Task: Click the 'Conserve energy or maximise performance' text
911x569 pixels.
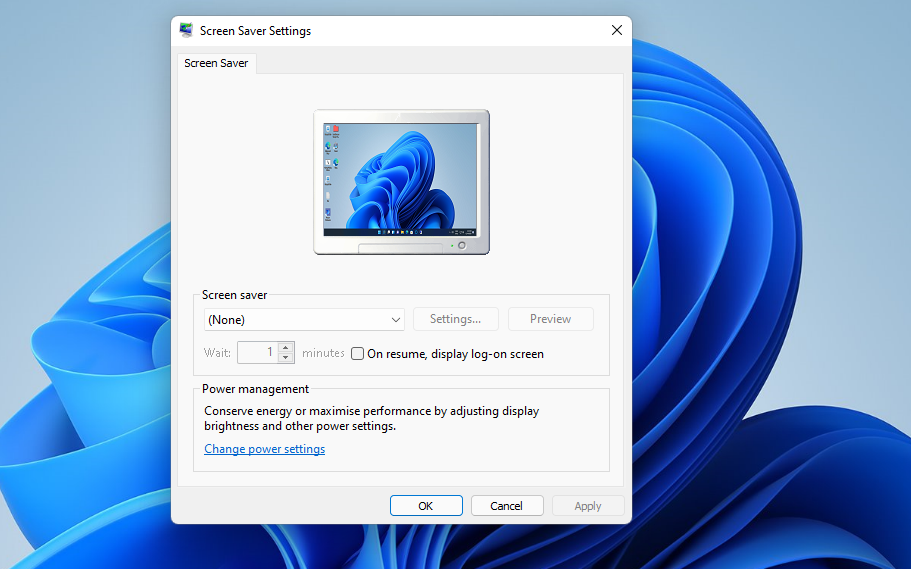Action: pyautogui.click(x=371, y=418)
